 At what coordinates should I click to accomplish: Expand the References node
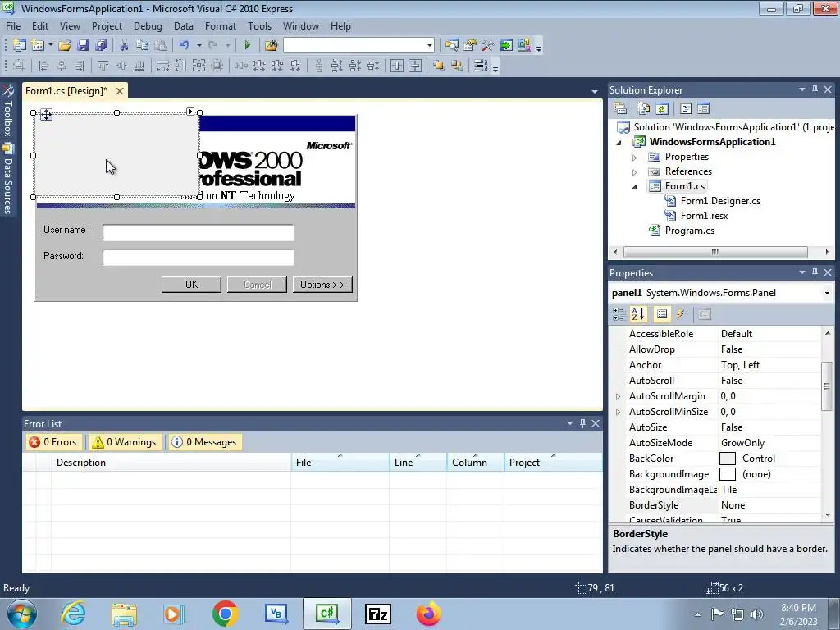634,172
